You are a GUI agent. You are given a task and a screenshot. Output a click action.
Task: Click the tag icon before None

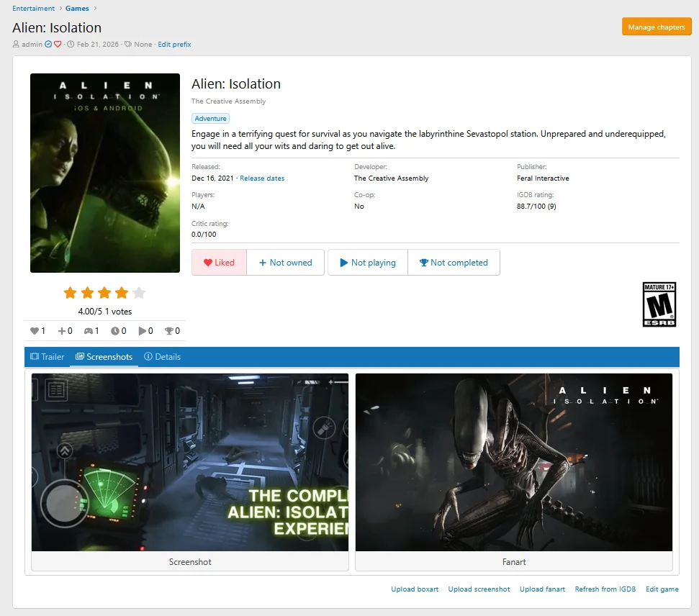point(128,44)
